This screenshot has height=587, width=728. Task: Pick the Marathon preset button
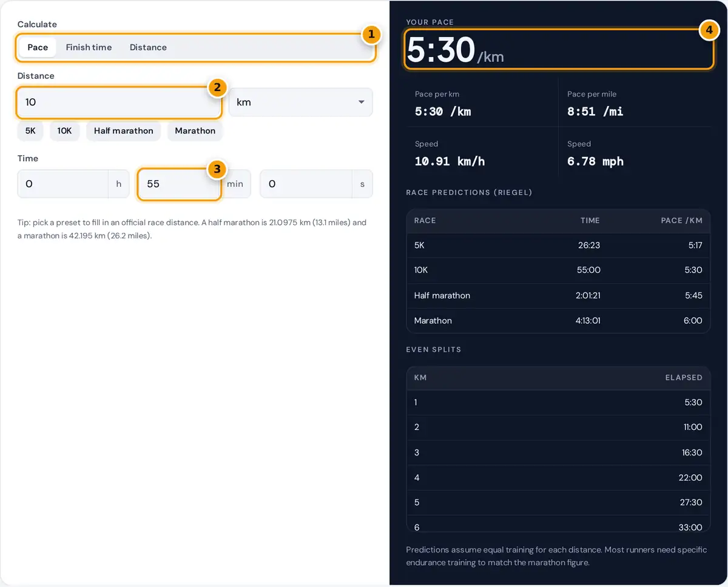tap(195, 130)
